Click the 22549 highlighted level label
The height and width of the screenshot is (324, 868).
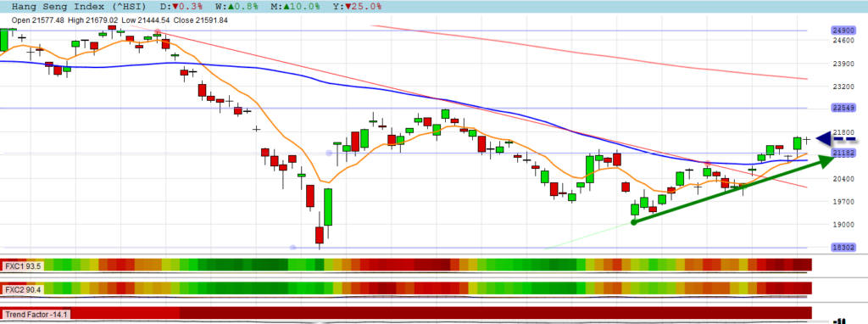coord(843,108)
